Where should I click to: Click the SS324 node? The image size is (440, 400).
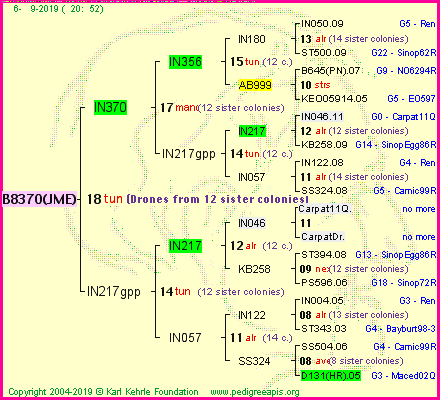254,361
